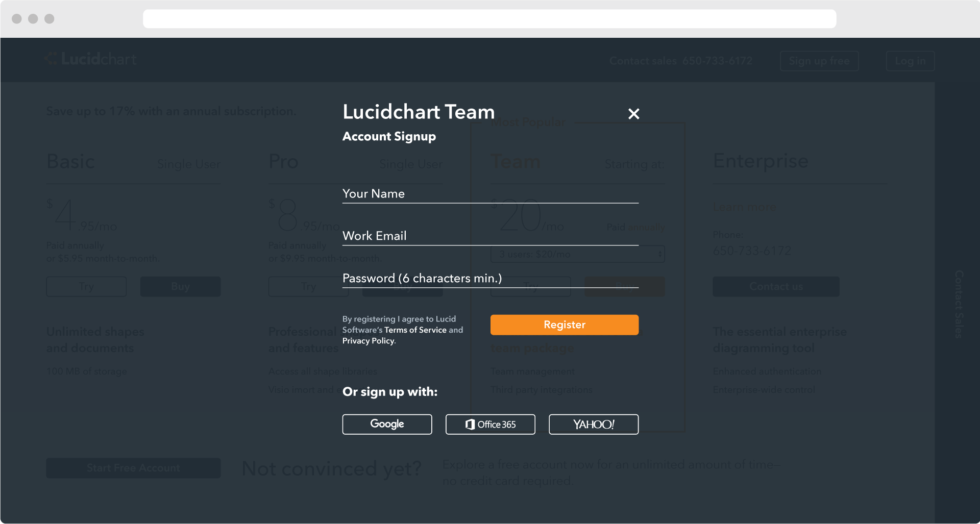
Task: Click the orange Register button
Action: point(564,325)
